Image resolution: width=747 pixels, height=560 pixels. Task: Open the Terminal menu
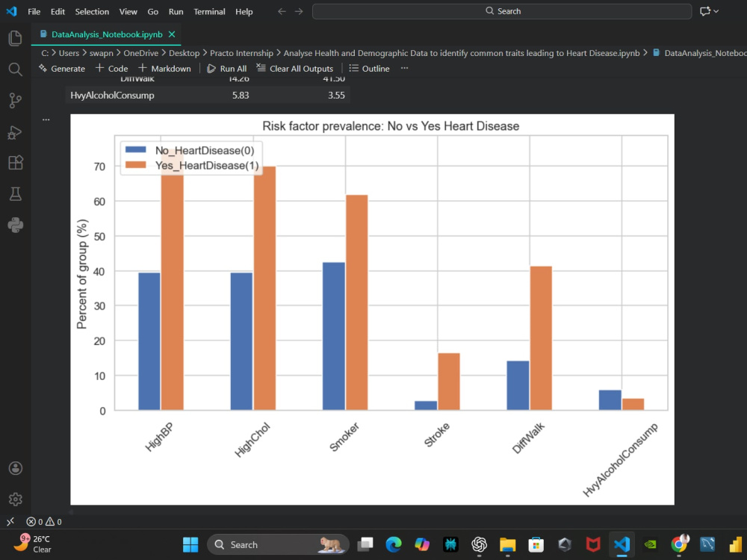pos(209,11)
